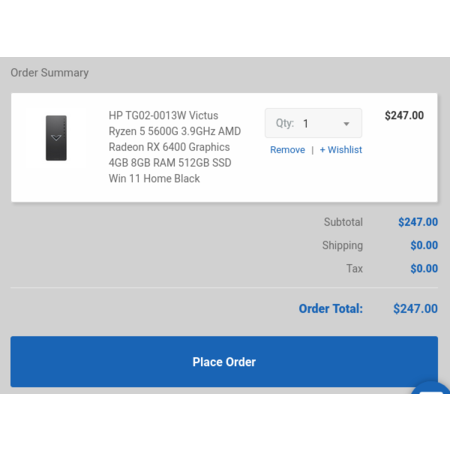Remove the HP Victus from the order
Screen dimensions: 450x450
pyautogui.click(x=287, y=150)
